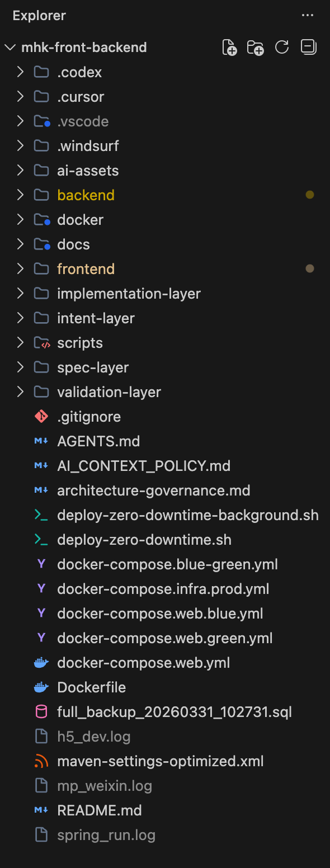330x868 pixels.
Task: Expand the scripts folder chevron
Action: point(20,343)
